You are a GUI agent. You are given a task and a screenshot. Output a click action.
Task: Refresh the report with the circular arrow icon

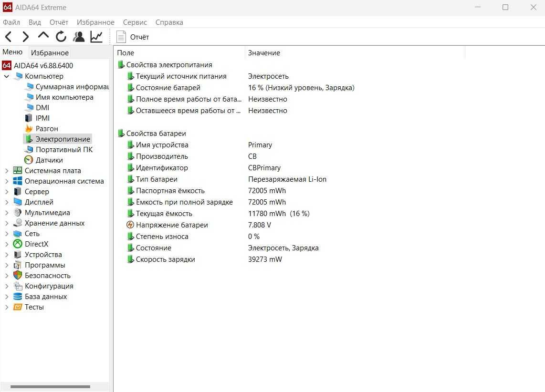(x=61, y=36)
